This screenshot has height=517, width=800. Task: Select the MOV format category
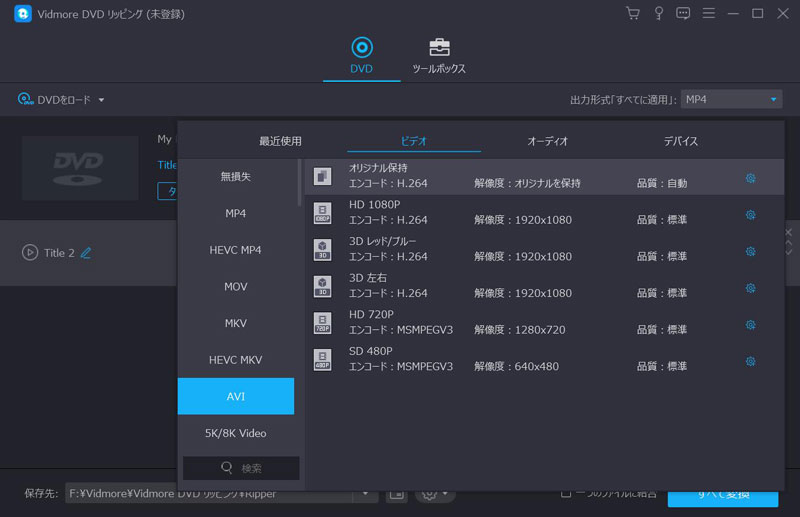pyautogui.click(x=236, y=287)
